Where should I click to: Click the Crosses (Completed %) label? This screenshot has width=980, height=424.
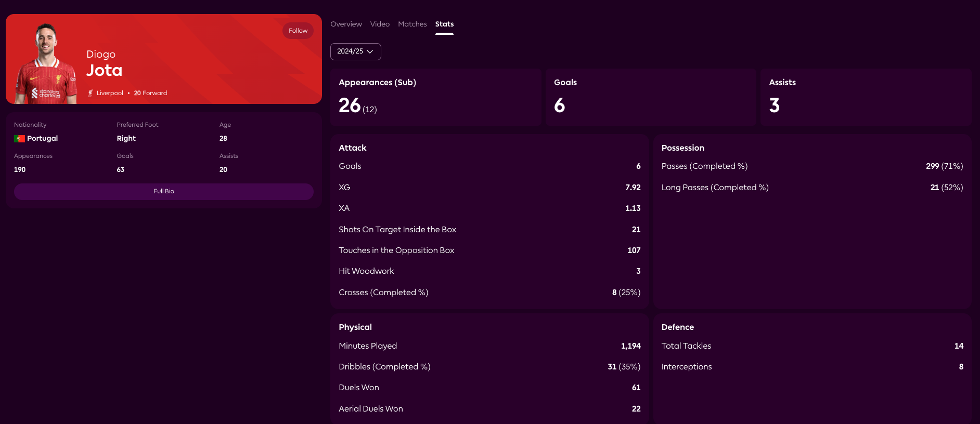point(383,292)
